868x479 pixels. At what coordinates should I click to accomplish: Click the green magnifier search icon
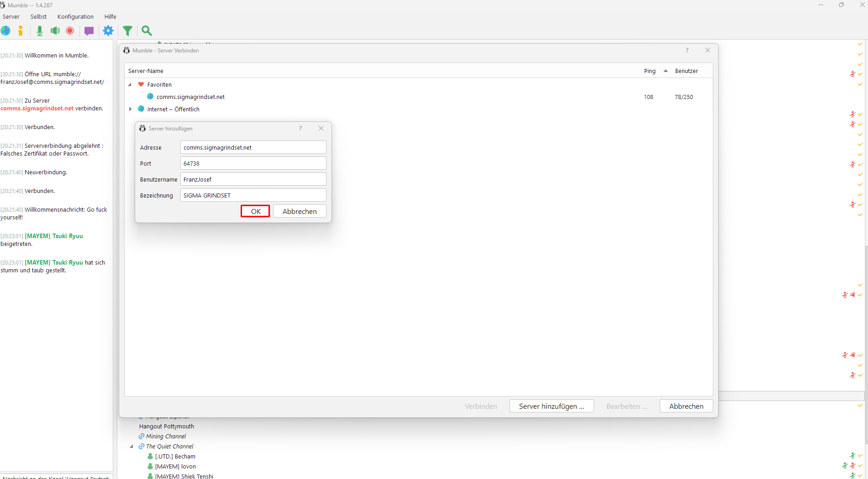click(147, 31)
